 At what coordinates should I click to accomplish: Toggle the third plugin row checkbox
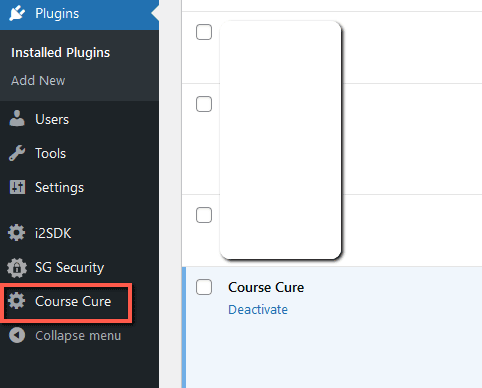pyautogui.click(x=204, y=215)
